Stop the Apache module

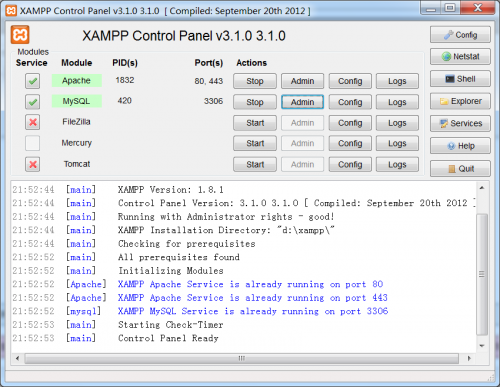point(255,81)
